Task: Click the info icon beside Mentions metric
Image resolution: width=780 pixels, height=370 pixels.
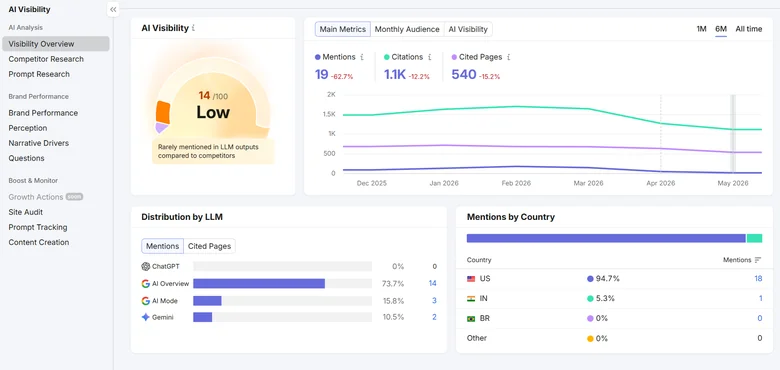Action: (x=362, y=57)
